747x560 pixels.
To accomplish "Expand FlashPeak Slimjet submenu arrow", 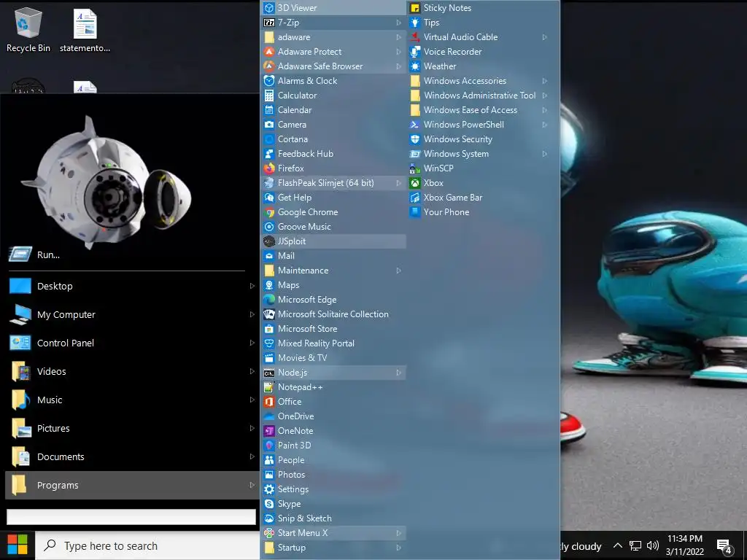I will [x=399, y=183].
